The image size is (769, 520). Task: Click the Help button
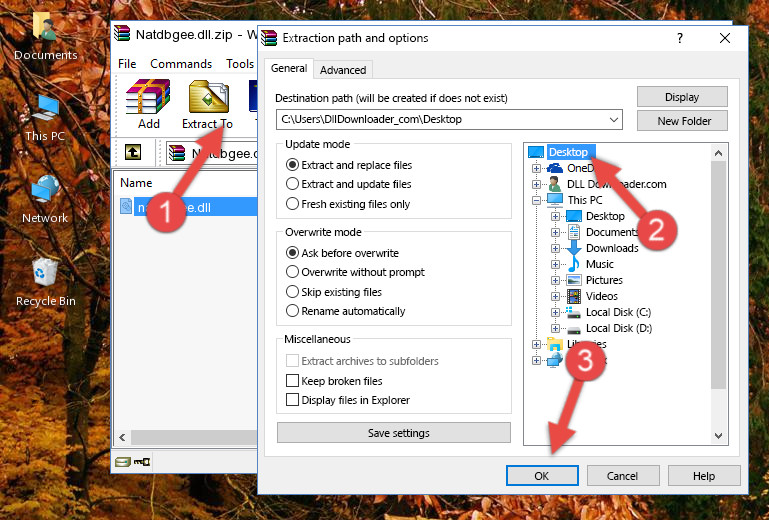click(x=704, y=476)
